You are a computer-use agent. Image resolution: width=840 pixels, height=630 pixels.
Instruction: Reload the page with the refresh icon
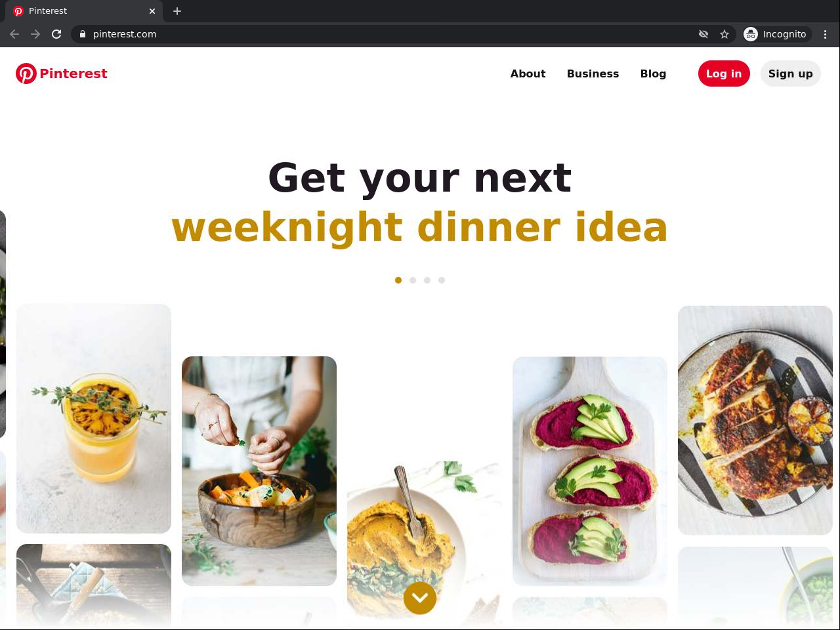(x=56, y=34)
